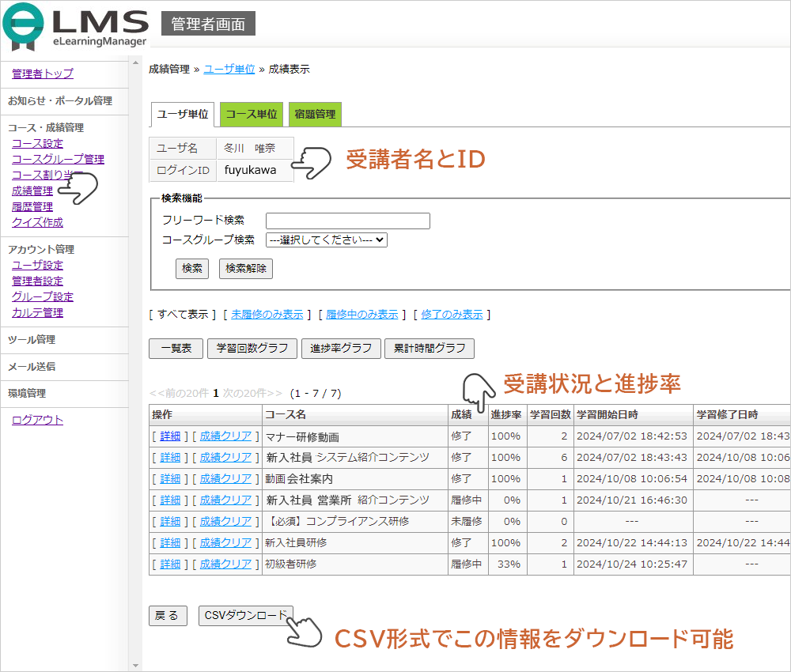791x672 pixels.
Task: Show the 進捗率グラフ view
Action: pyautogui.click(x=341, y=349)
